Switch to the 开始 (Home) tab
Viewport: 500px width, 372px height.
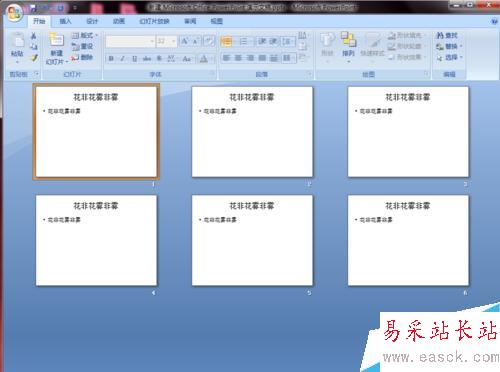(x=39, y=21)
